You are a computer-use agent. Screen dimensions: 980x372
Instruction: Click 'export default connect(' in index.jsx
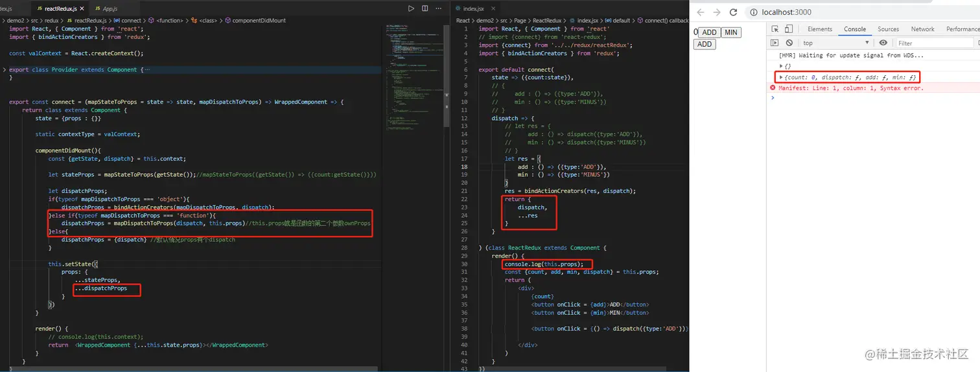pyautogui.click(x=516, y=69)
